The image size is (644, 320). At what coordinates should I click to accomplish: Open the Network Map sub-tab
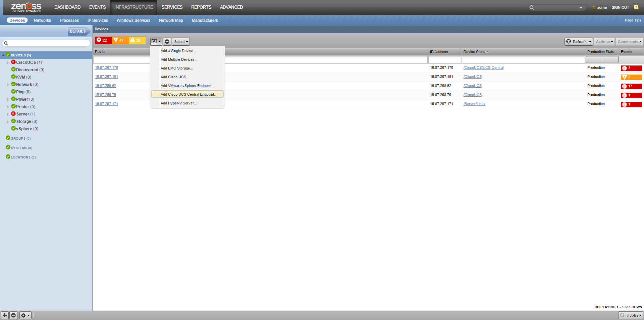171,20
